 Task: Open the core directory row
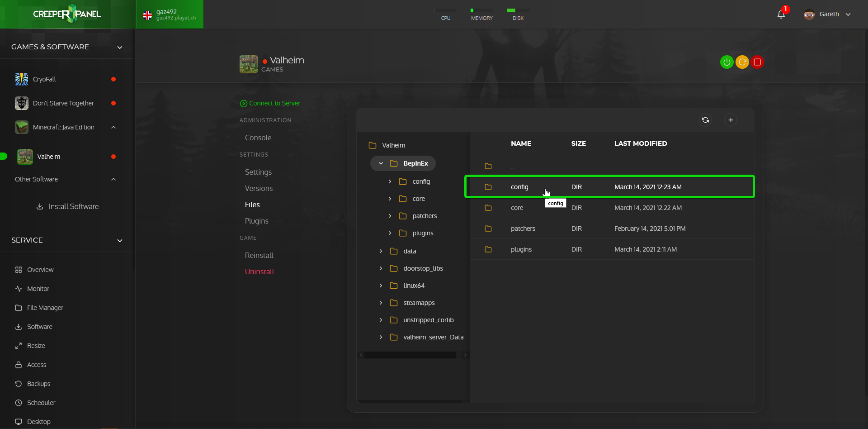point(612,208)
